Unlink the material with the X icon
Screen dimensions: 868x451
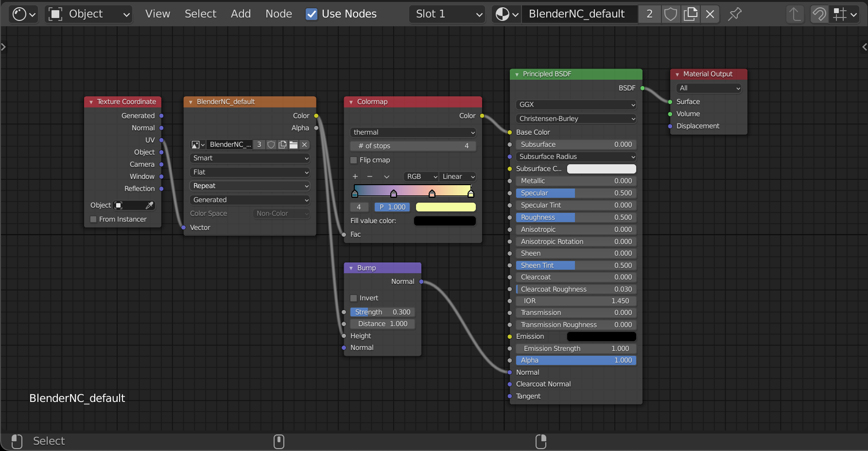pyautogui.click(x=710, y=14)
